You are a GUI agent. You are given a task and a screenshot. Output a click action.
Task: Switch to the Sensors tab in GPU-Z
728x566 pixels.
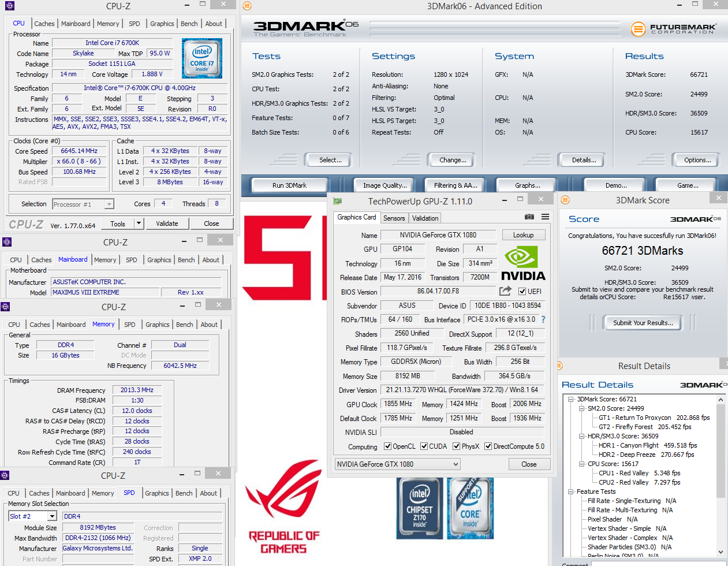tap(394, 218)
